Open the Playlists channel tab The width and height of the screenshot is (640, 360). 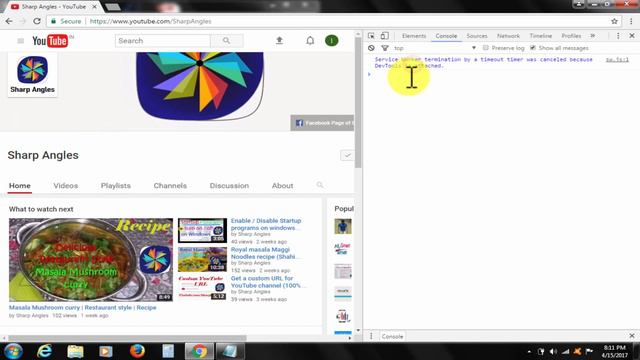coord(116,186)
